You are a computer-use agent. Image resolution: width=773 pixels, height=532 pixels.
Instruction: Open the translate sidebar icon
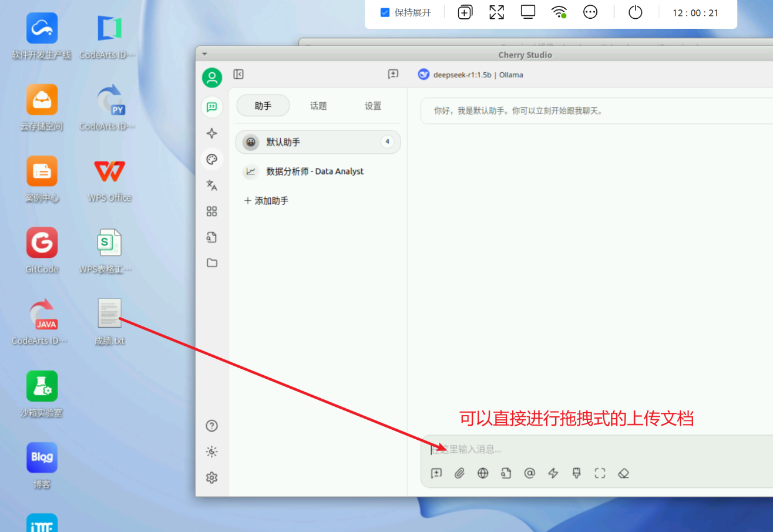click(212, 185)
